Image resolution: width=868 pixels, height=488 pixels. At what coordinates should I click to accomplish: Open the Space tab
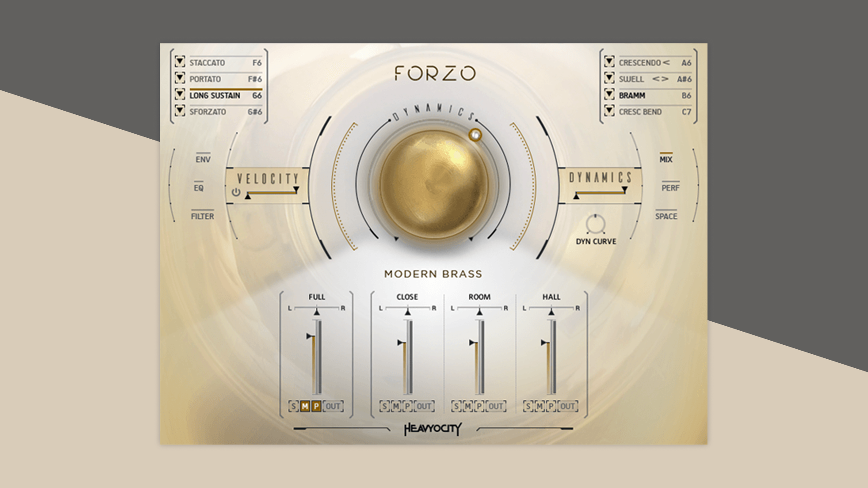point(666,216)
